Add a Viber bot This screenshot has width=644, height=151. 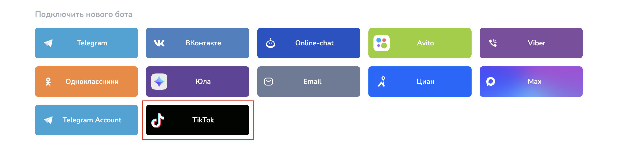(x=531, y=43)
